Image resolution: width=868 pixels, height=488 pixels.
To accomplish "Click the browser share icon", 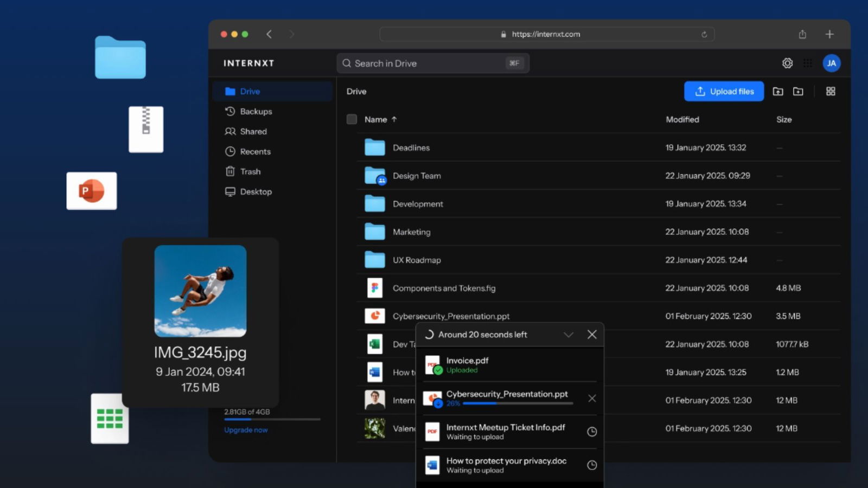I will [x=802, y=34].
